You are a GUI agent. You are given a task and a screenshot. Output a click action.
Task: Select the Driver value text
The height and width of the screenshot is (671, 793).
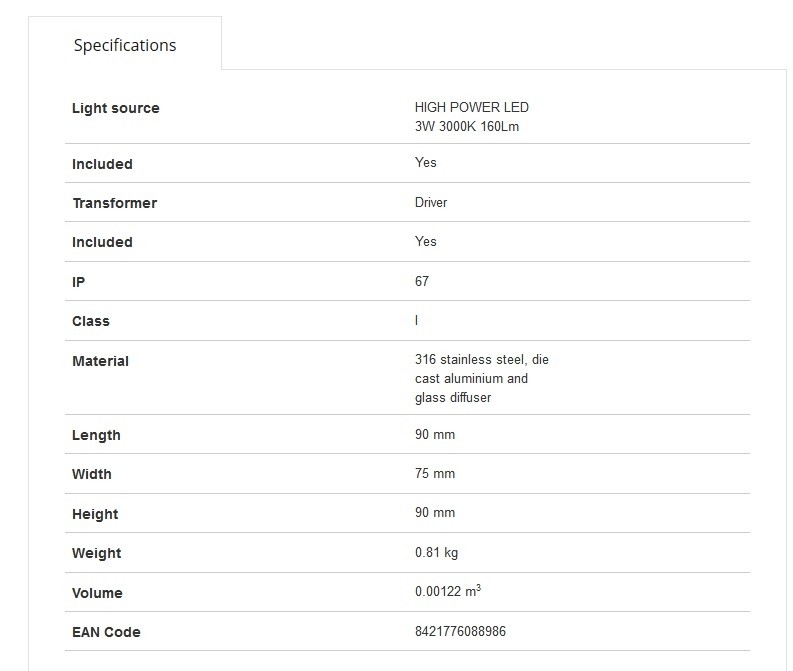pyautogui.click(x=431, y=202)
